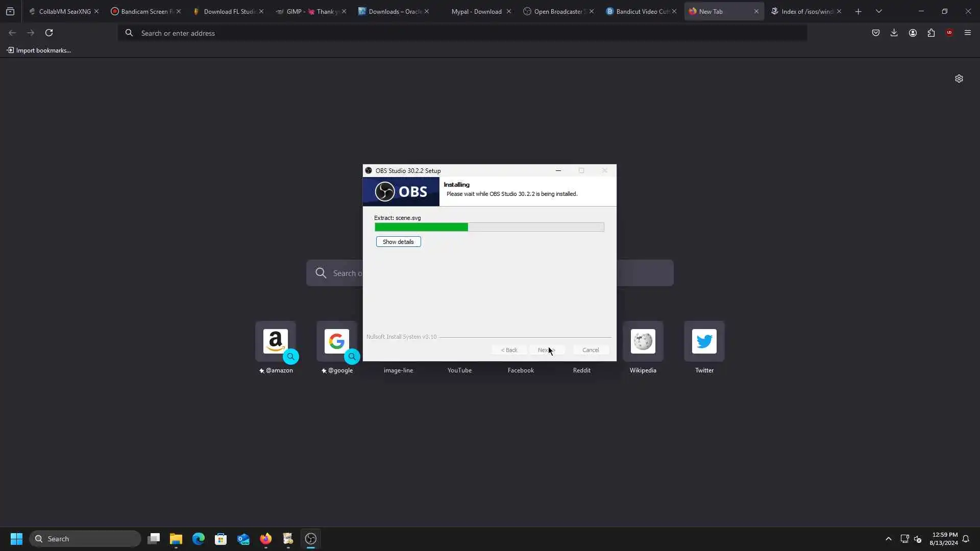The width and height of the screenshot is (980, 551).
Task: Open the Firefox downloads panel icon
Action: [894, 33]
